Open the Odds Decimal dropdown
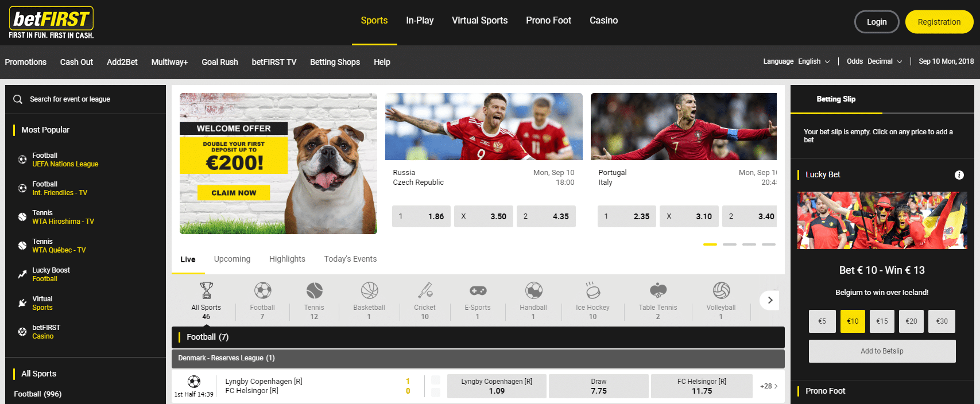Image resolution: width=980 pixels, height=404 pixels. tap(874, 61)
